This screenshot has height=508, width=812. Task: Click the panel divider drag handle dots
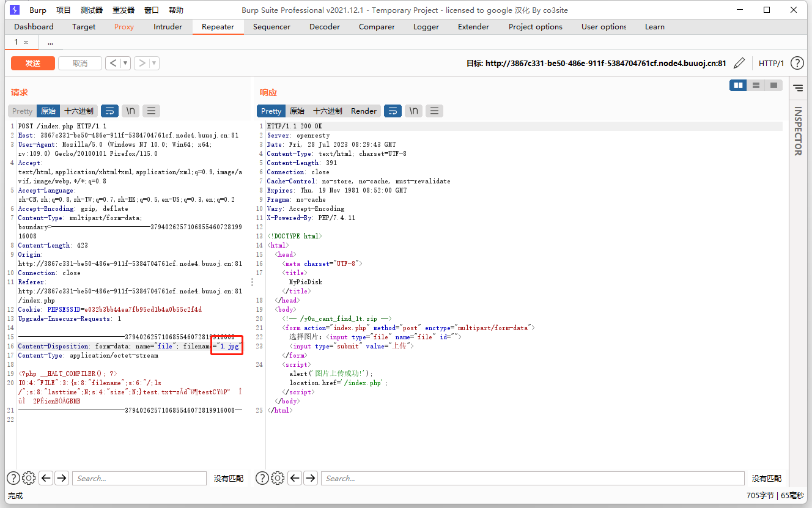point(252,282)
